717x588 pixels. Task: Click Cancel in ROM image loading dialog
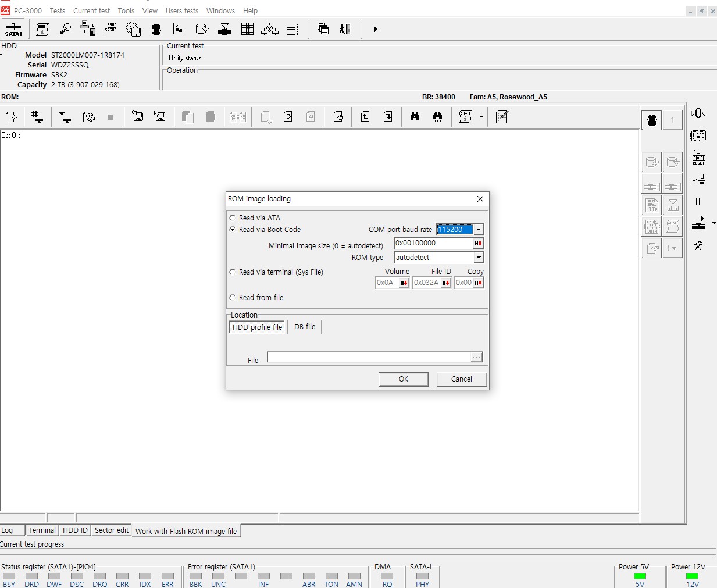coord(462,379)
